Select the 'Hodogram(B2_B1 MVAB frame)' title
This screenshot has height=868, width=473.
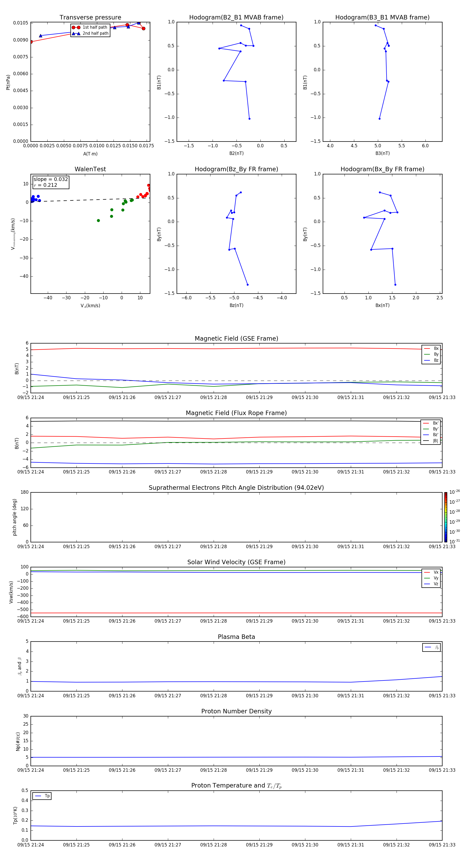[236, 18]
